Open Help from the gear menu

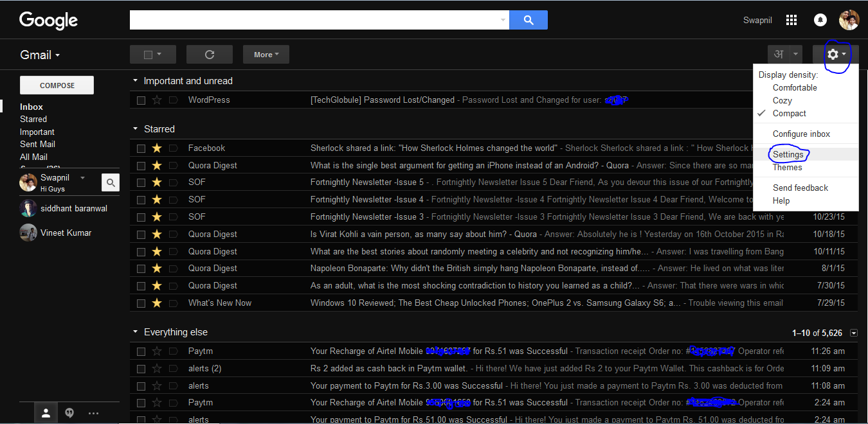pyautogui.click(x=781, y=201)
